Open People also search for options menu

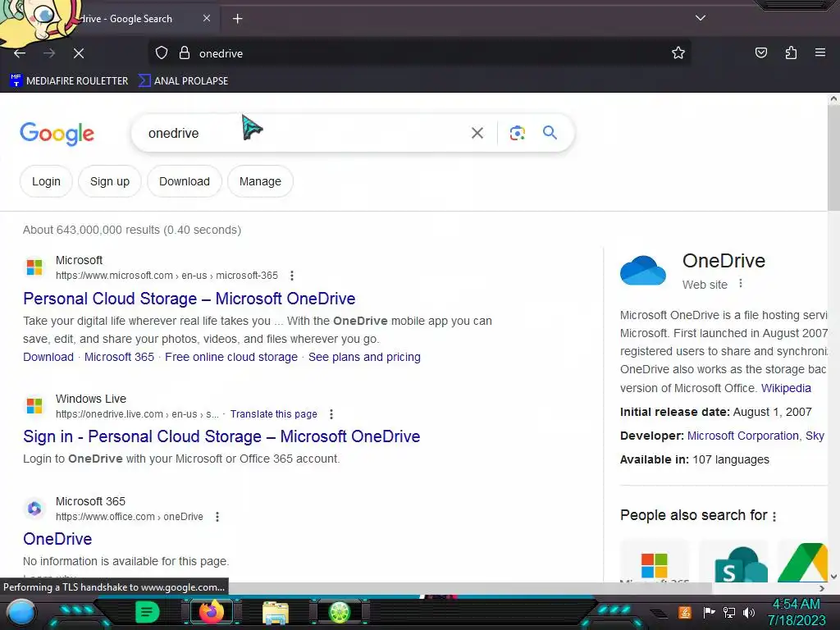tap(774, 517)
